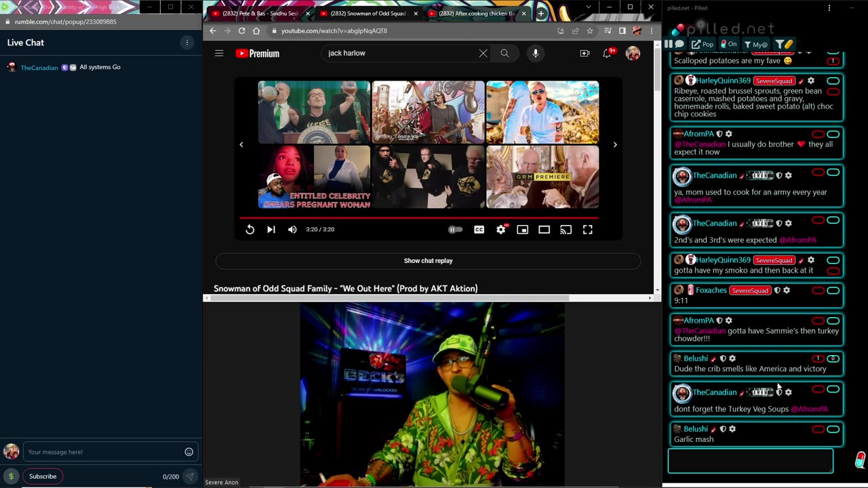Toggle the autoplay switch in the player

point(456,230)
